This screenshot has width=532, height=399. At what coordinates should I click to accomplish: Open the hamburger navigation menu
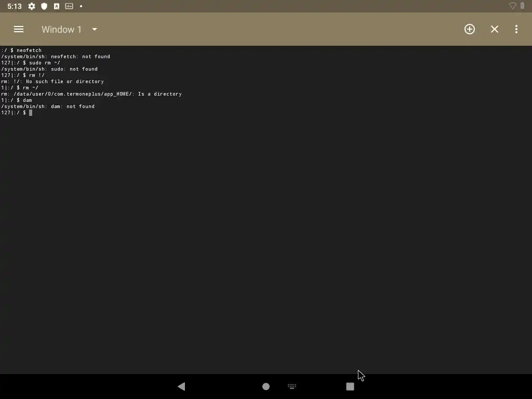tap(19, 29)
